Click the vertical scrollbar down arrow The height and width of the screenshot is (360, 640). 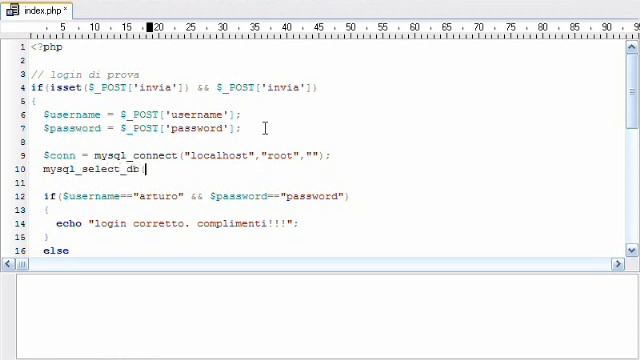tap(631, 250)
